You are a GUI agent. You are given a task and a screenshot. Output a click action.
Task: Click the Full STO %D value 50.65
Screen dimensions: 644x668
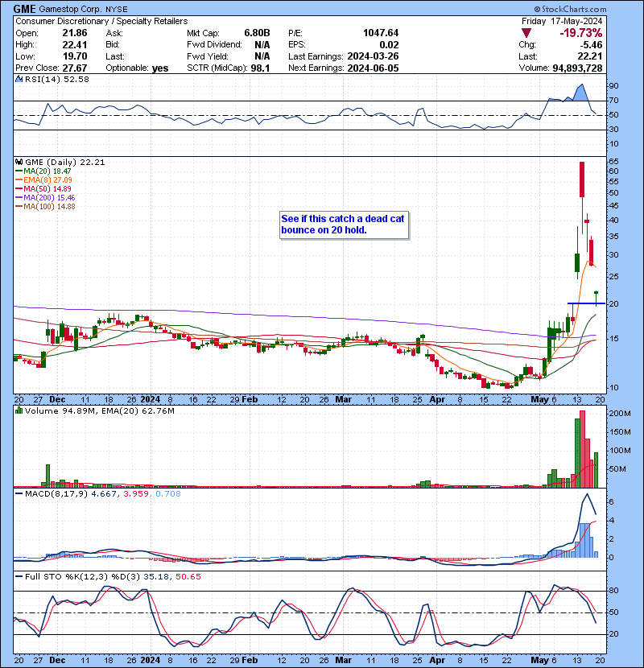(188, 576)
